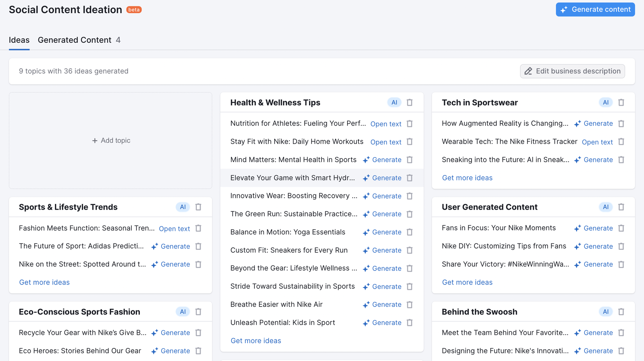Open Edit business description
The height and width of the screenshot is (361, 644).
click(572, 71)
